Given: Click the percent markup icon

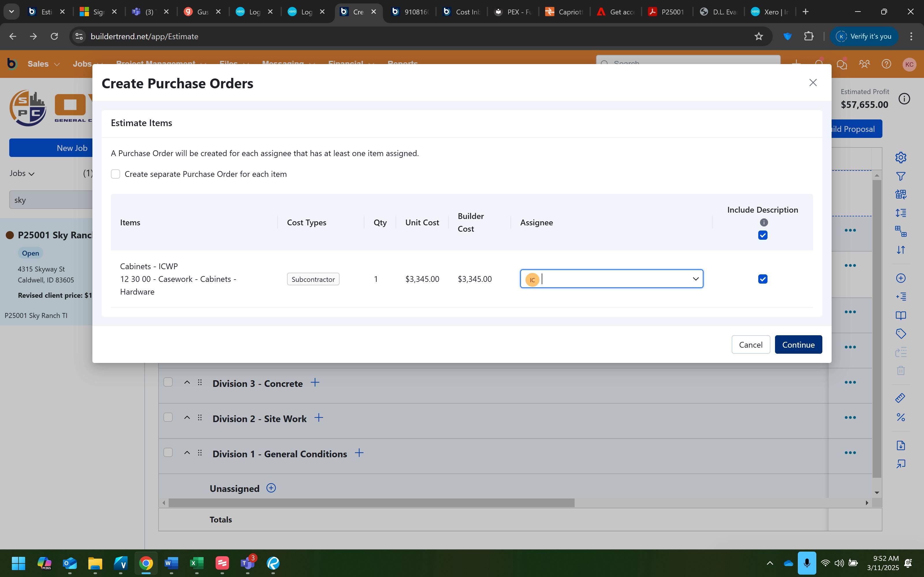Looking at the screenshot, I should 901,417.
